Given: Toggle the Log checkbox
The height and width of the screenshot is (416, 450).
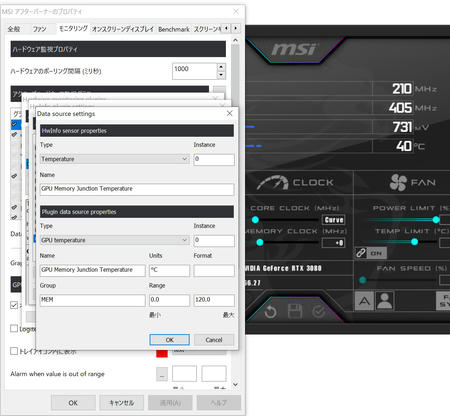Looking at the screenshot, I should click(x=14, y=329).
